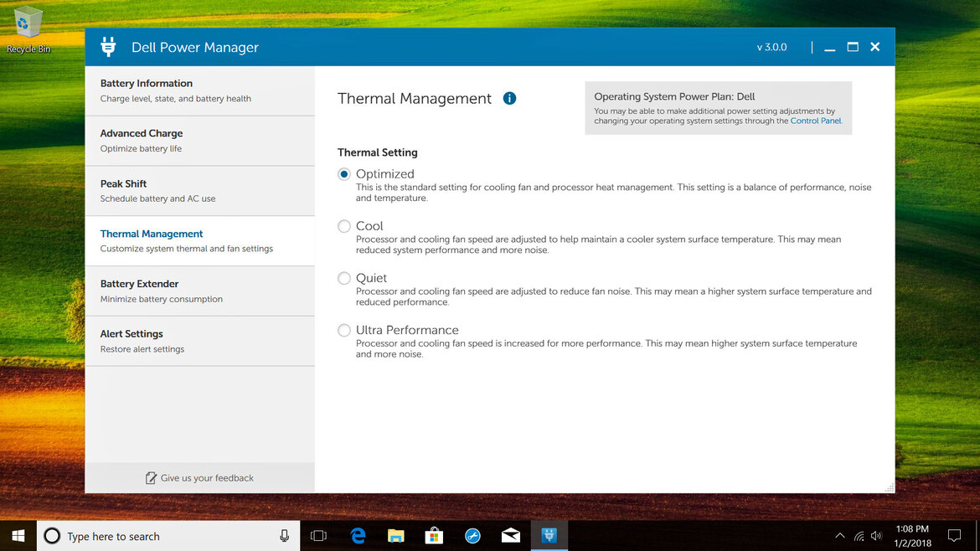980x551 pixels.
Task: Click the microphone icon in search box
Action: [285, 536]
